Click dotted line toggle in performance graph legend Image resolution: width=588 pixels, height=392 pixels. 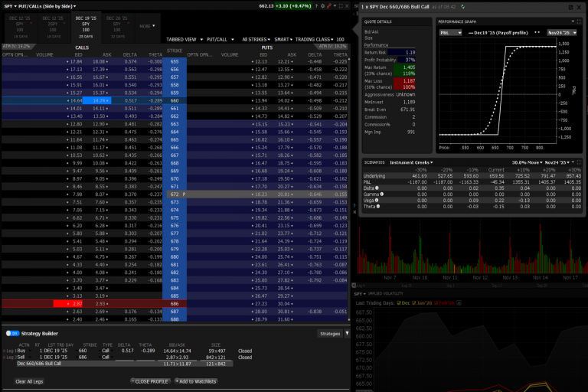click(x=537, y=33)
